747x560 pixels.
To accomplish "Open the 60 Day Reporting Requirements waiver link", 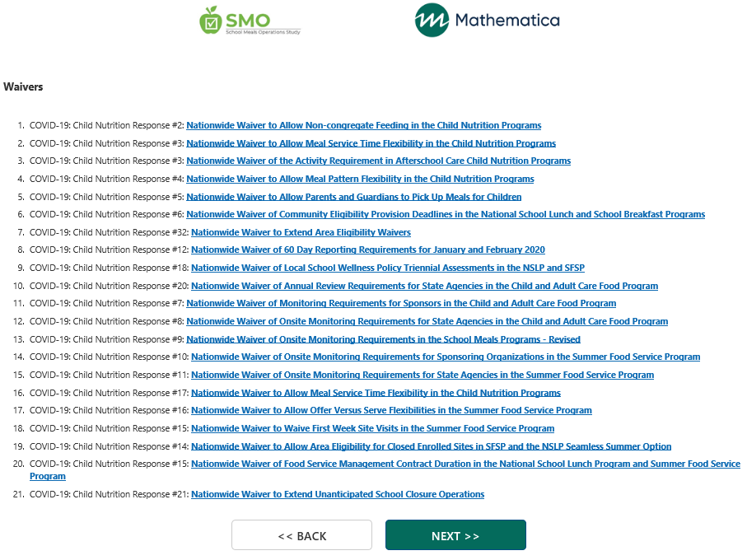I will coord(368,250).
